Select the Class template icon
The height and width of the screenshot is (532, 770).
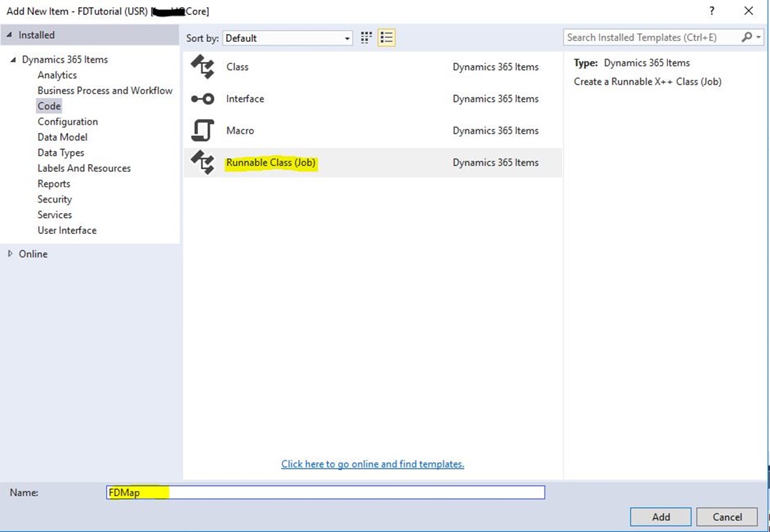(x=202, y=67)
